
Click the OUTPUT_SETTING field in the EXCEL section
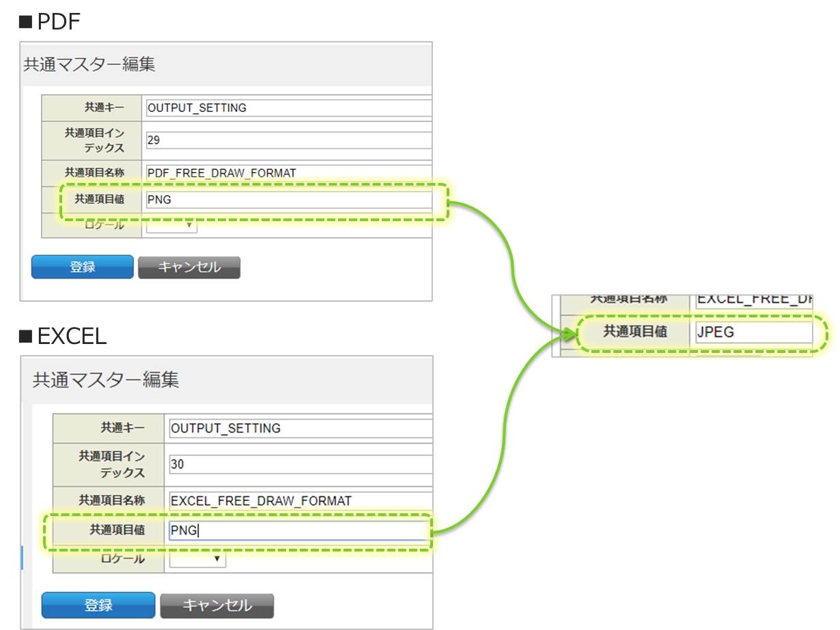300,428
